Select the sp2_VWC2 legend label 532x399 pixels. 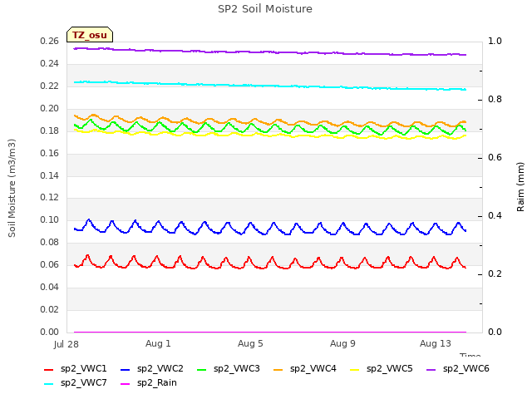160,369
